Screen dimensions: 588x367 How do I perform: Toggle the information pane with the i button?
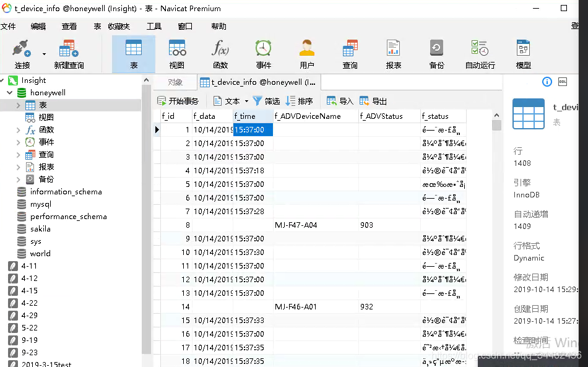pos(547,81)
